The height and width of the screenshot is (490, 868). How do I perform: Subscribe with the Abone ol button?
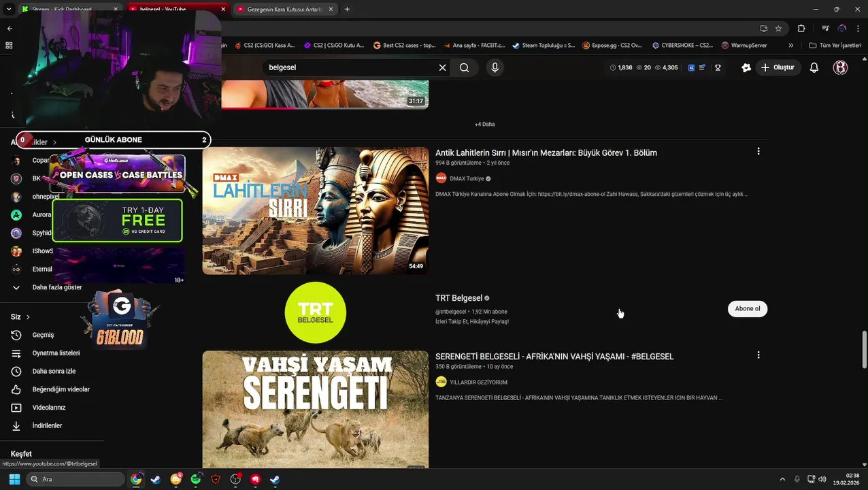747,309
